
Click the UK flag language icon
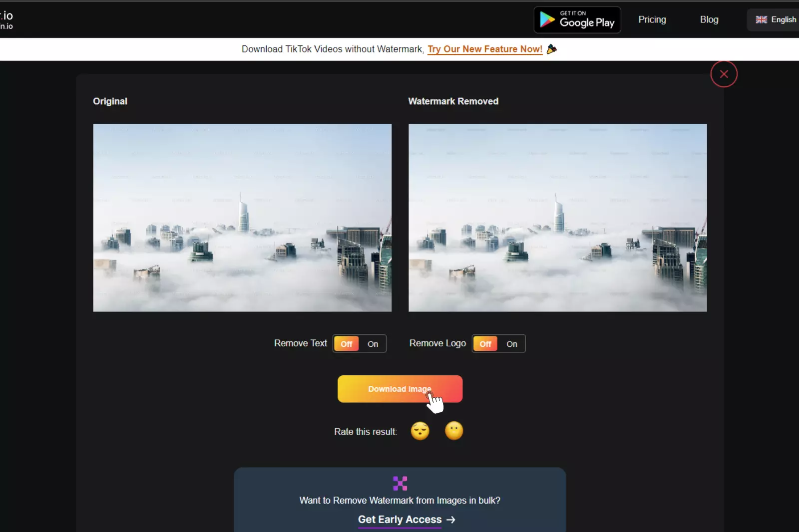[x=761, y=20]
